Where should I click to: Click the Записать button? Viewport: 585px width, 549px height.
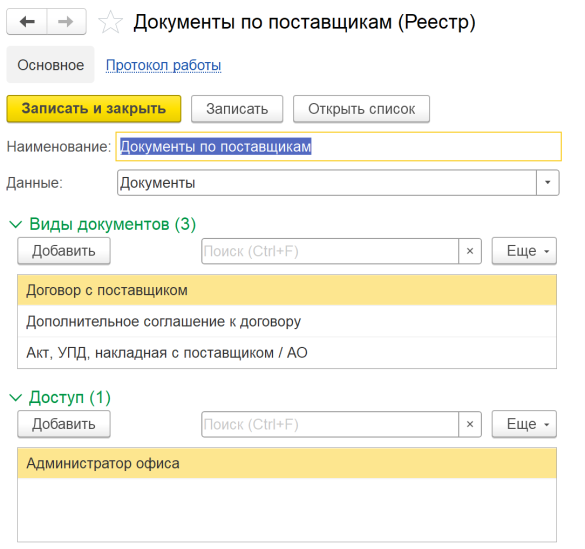(x=237, y=109)
